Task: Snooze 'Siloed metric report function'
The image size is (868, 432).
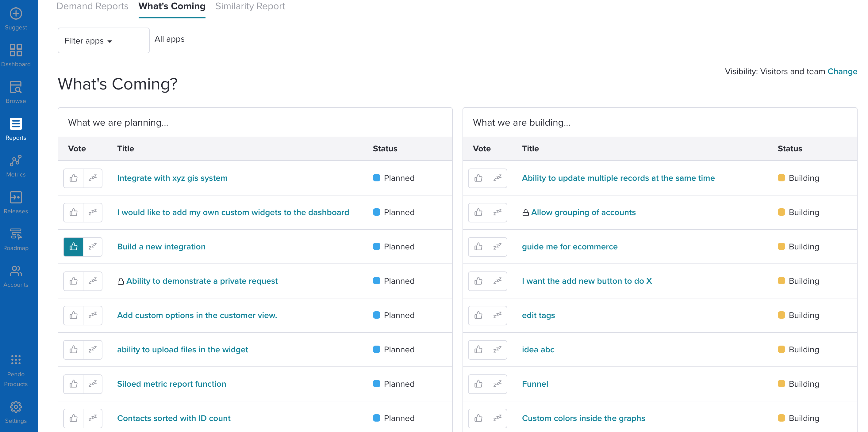Action: [93, 384]
